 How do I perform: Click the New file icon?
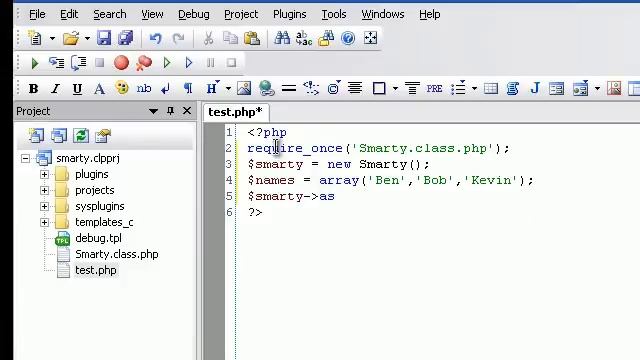(35, 38)
